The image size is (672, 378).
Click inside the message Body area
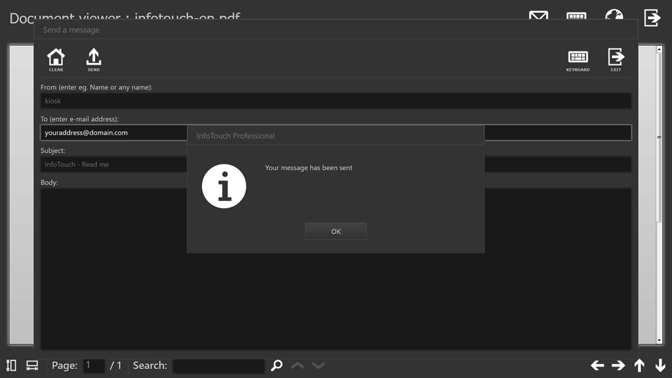click(x=336, y=269)
